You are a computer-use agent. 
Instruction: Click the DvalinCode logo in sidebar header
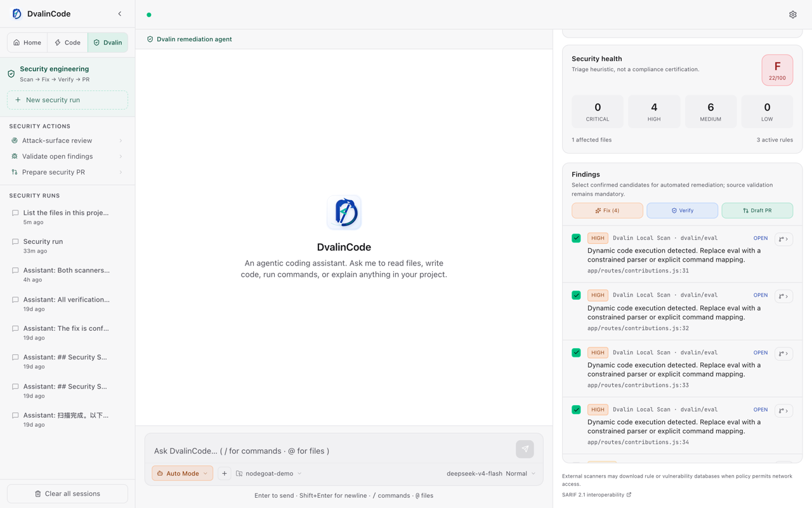pos(17,14)
